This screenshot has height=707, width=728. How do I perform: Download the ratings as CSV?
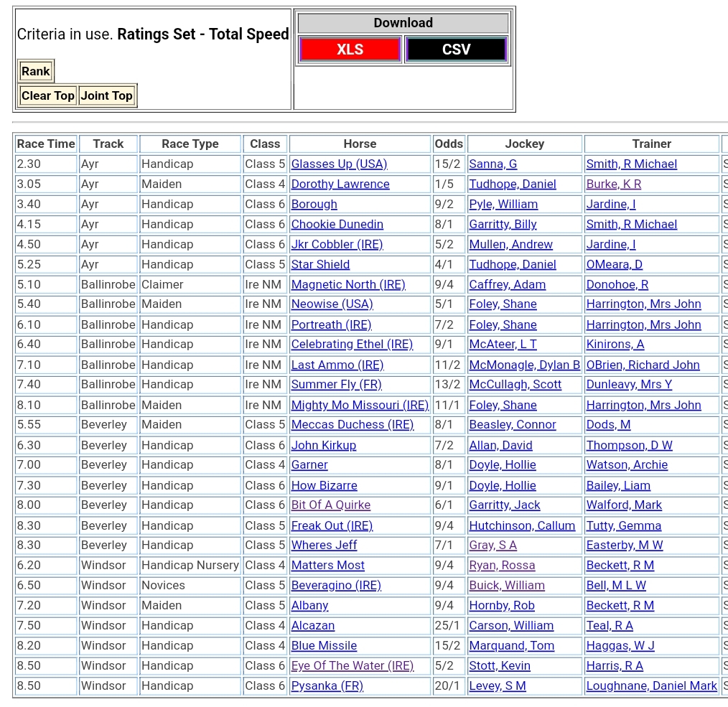456,50
